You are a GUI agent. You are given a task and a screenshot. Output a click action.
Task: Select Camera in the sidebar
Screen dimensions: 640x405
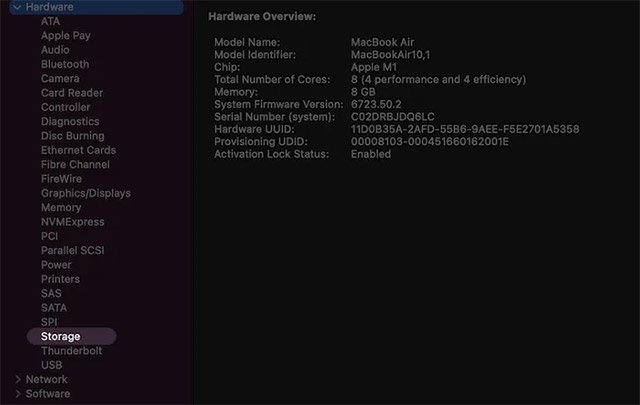(60, 78)
